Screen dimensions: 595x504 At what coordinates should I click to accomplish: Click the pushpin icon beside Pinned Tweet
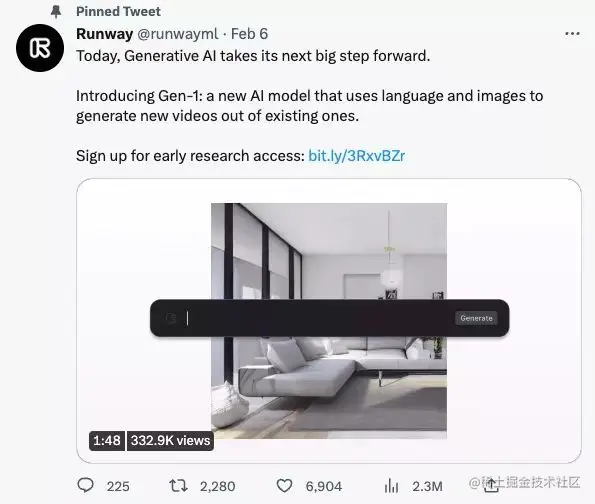(x=56, y=12)
